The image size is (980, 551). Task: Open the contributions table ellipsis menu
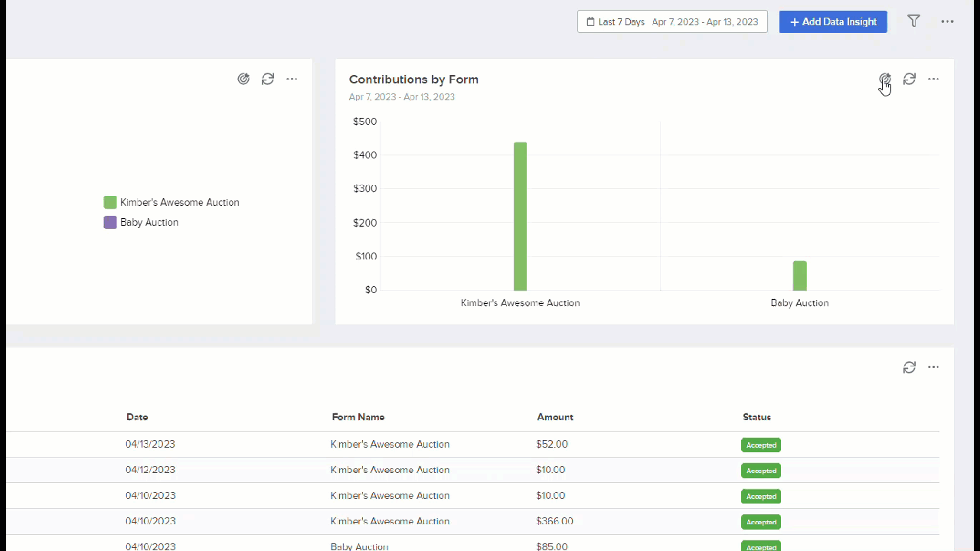933,367
